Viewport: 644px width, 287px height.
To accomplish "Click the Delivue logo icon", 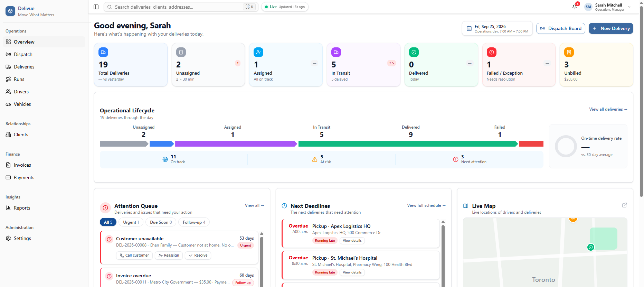I will (10, 11).
